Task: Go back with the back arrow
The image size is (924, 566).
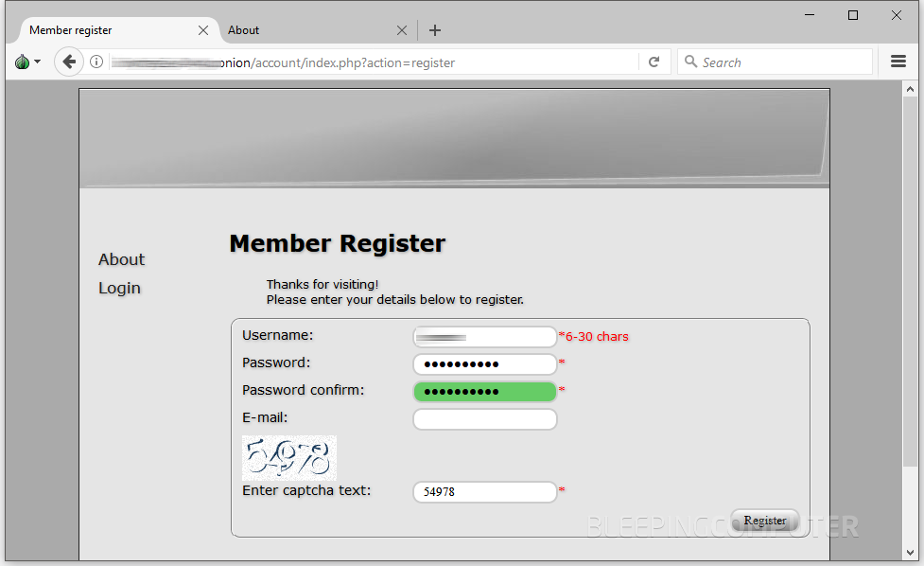Action: [x=68, y=62]
